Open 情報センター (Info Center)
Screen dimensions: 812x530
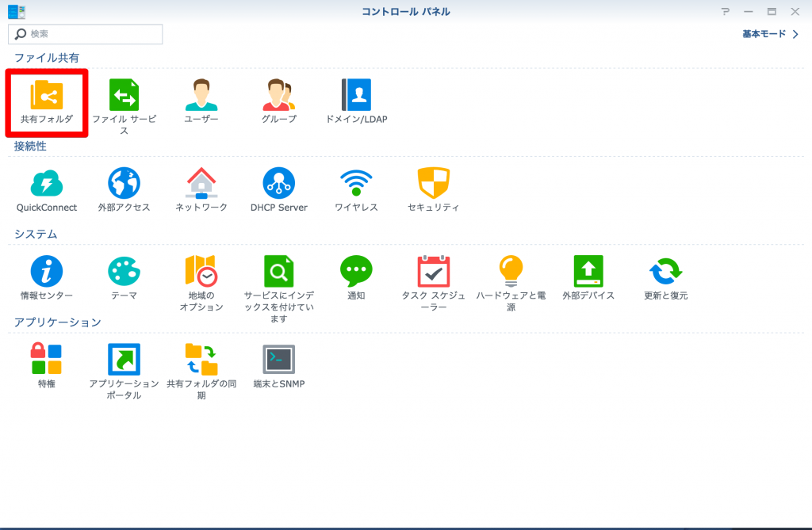pos(47,278)
